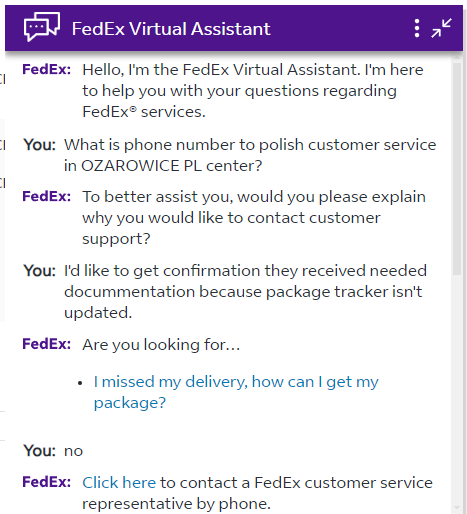Collapse the chat with the inward-arrows icon

(441, 28)
